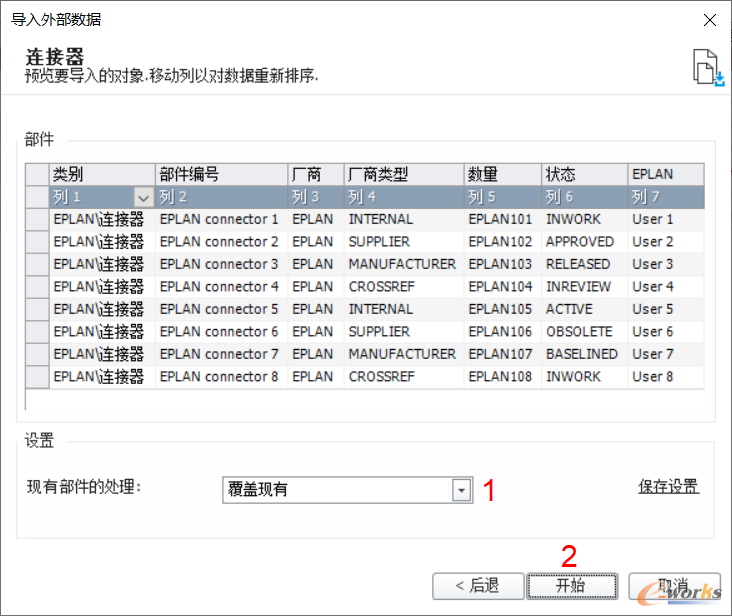Image resolution: width=732 pixels, height=616 pixels.
Task: Select the EPLAN connector 6 cell
Action: point(221,332)
